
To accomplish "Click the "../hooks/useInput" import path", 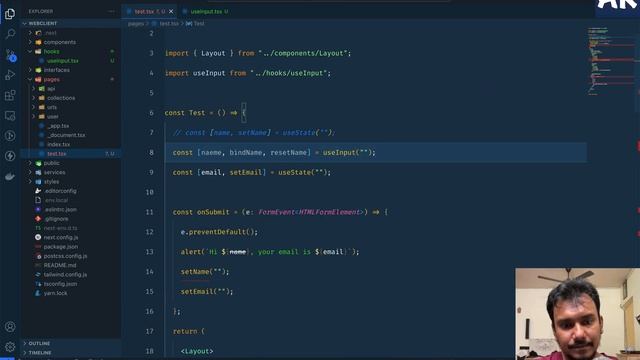I will tap(290, 73).
